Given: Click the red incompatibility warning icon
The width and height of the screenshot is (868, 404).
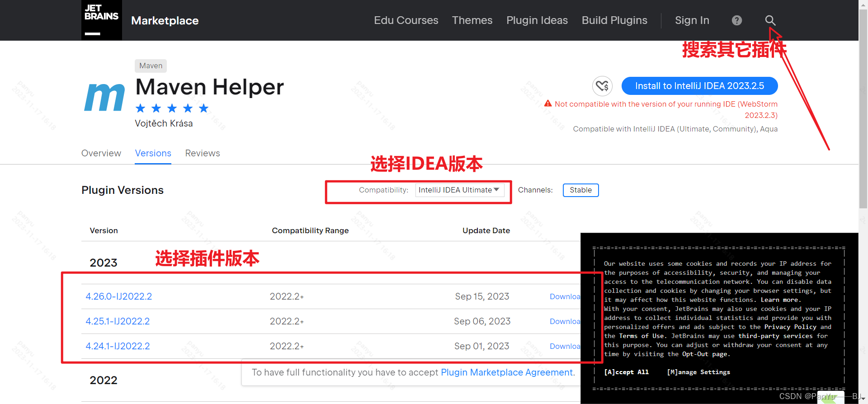Looking at the screenshot, I should point(548,103).
